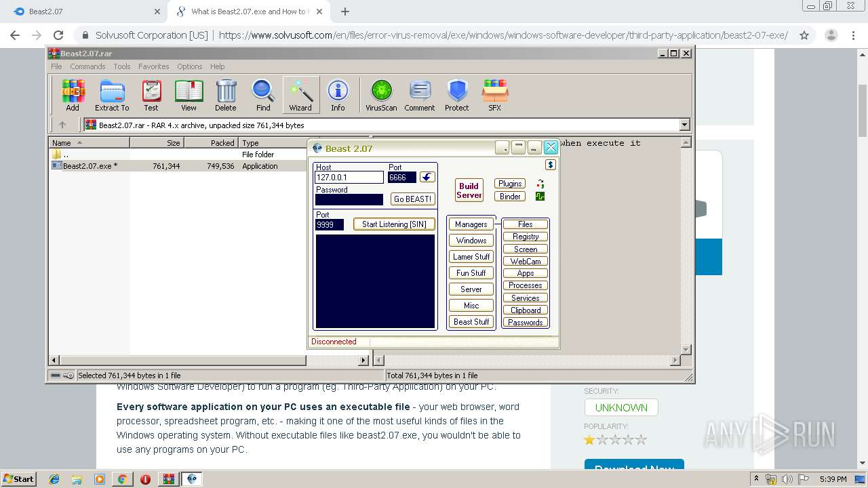This screenshot has height=488, width=868.
Task: Open Plugins in Beast
Action: [x=510, y=184]
